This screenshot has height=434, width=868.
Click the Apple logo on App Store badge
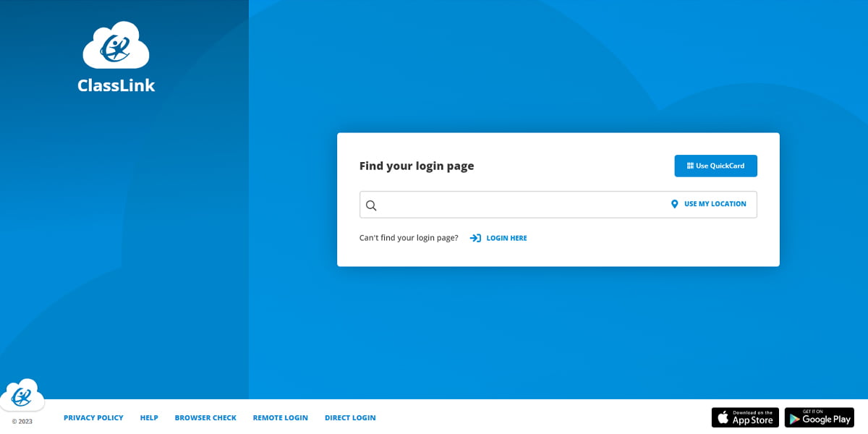[723, 417]
